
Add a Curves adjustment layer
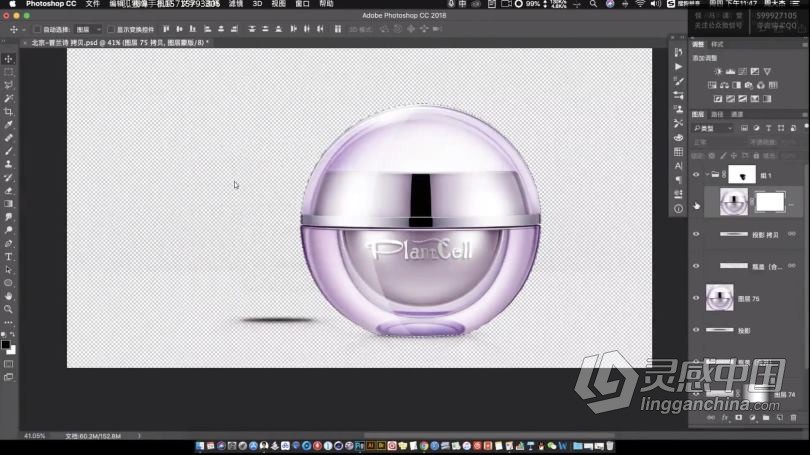tap(743, 71)
